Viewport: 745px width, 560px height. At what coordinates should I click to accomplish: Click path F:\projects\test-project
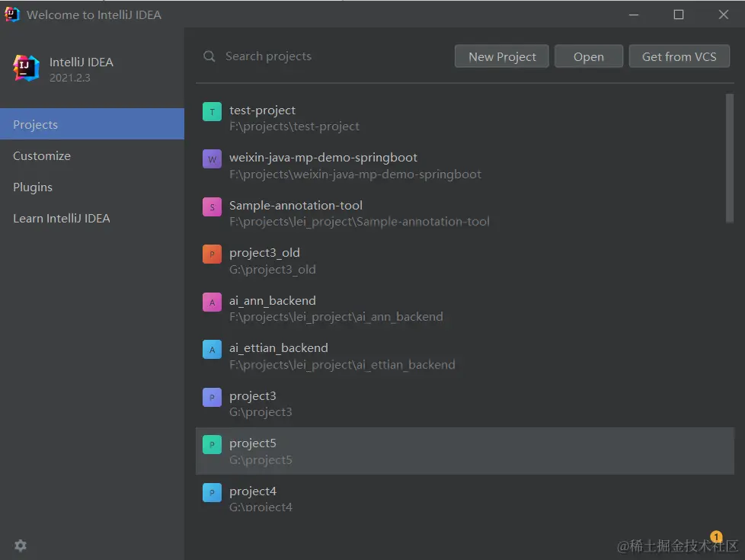294,126
